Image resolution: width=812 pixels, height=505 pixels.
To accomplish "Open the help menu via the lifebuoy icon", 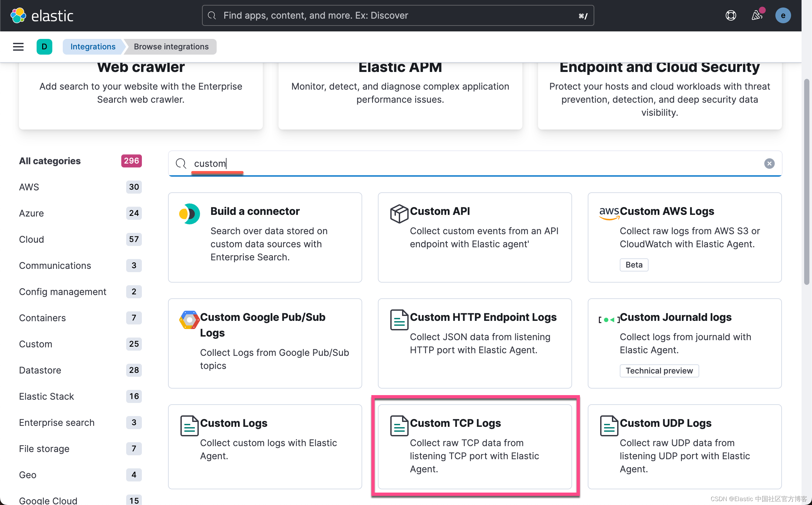I will (731, 15).
